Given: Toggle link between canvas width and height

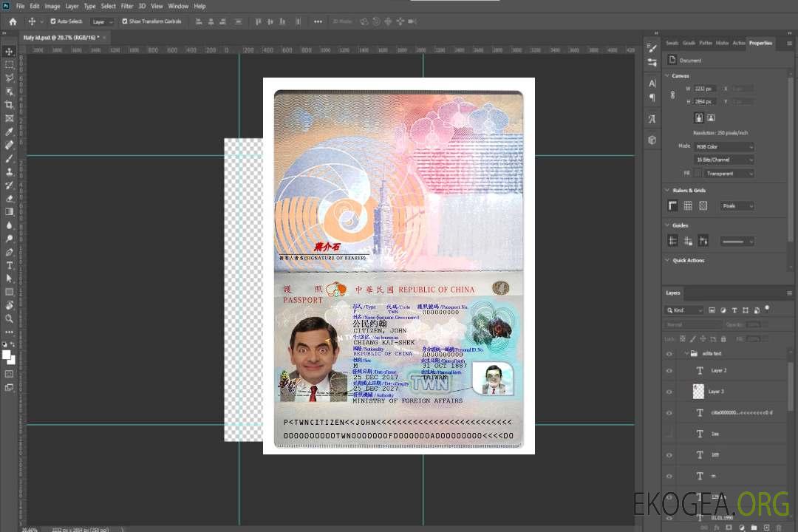Looking at the screenshot, I should 672,95.
